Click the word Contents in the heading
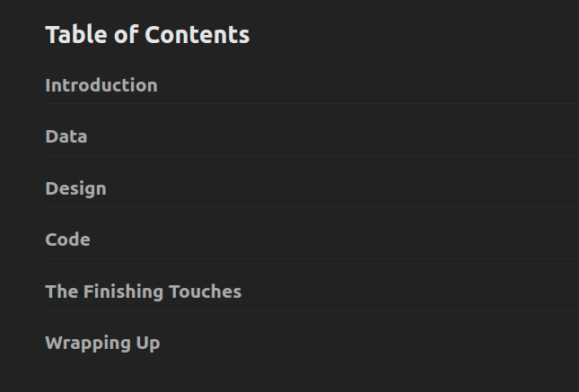This screenshot has width=579, height=392. coord(197,35)
